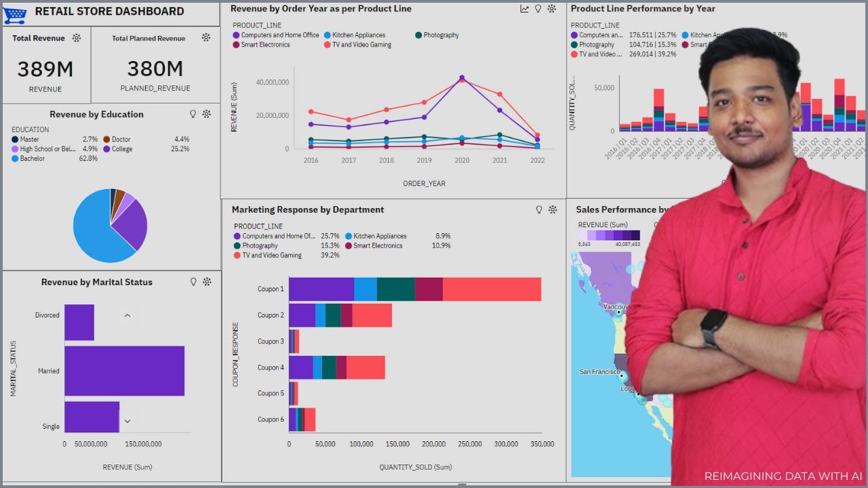Toggle Smart Electronics in Order Year legend
Image resolution: width=868 pixels, height=488 pixels.
tap(261, 45)
